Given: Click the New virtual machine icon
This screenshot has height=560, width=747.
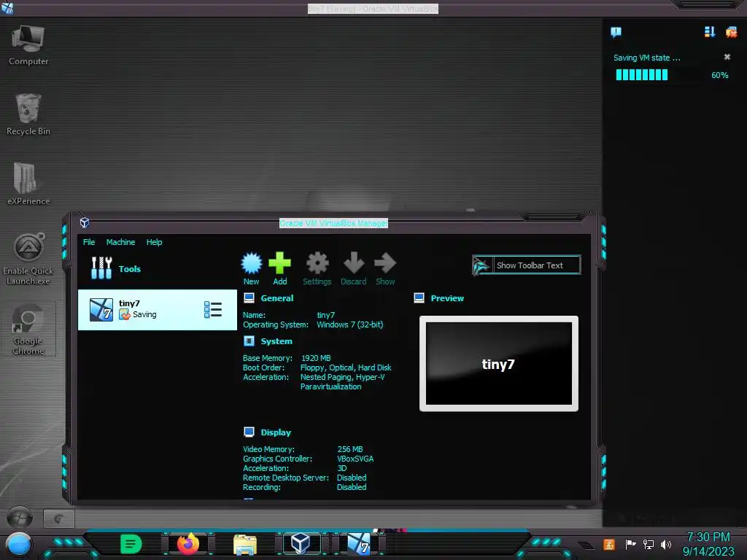Looking at the screenshot, I should (252, 263).
